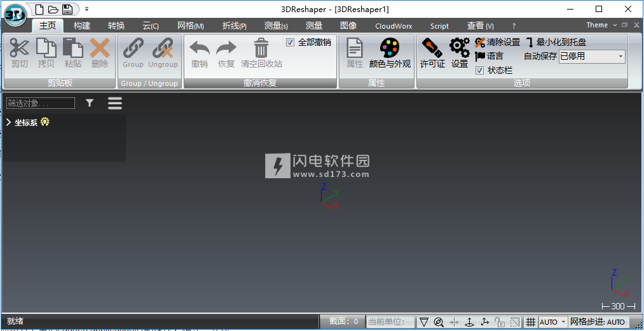
Task: Click the downward triangle status bar icon
Action: click(x=424, y=322)
